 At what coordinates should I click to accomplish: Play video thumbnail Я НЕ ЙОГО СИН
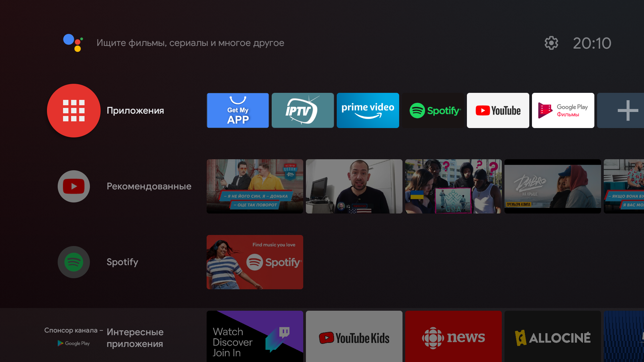[x=255, y=186]
